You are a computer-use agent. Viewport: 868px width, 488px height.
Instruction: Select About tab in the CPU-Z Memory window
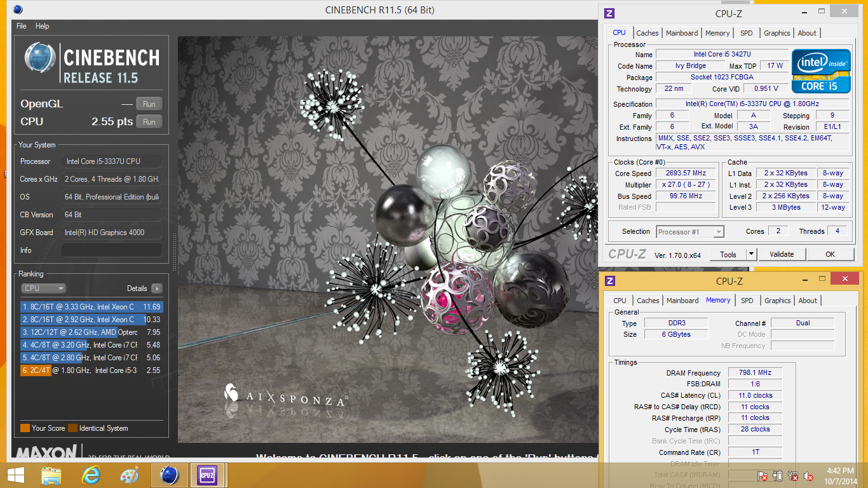[808, 301]
